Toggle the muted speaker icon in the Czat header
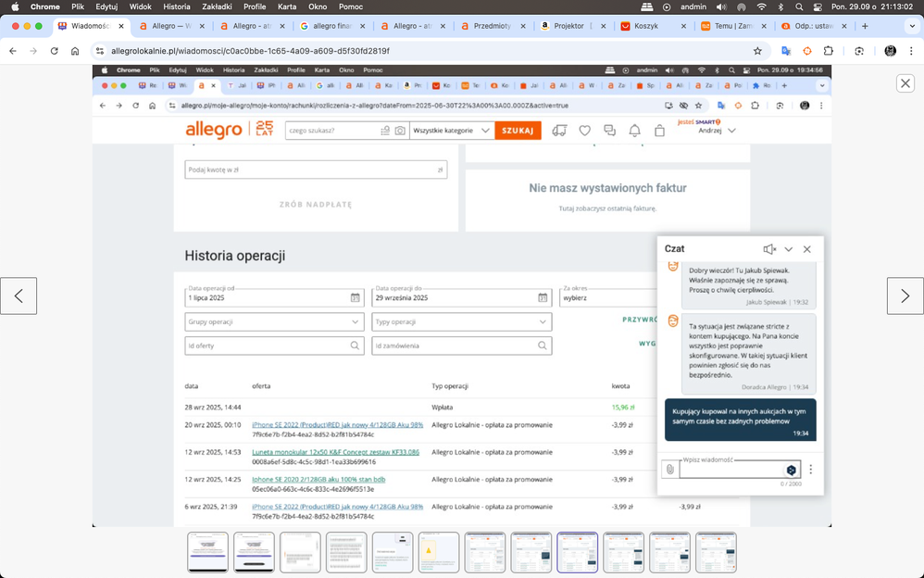Image resolution: width=924 pixels, height=578 pixels. point(769,249)
